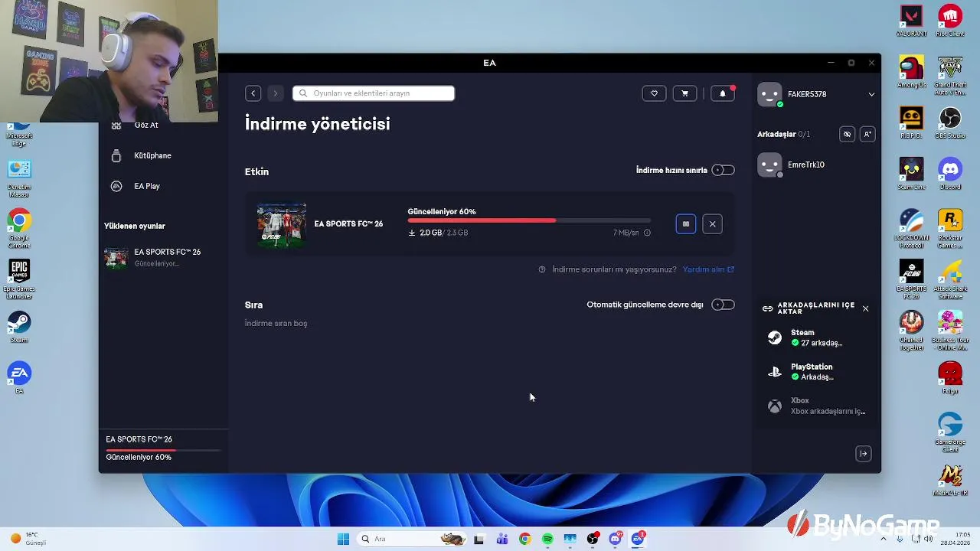Click the bottom-left Güncelleniyor 60% progress widget
980x551 pixels.
coord(163,449)
